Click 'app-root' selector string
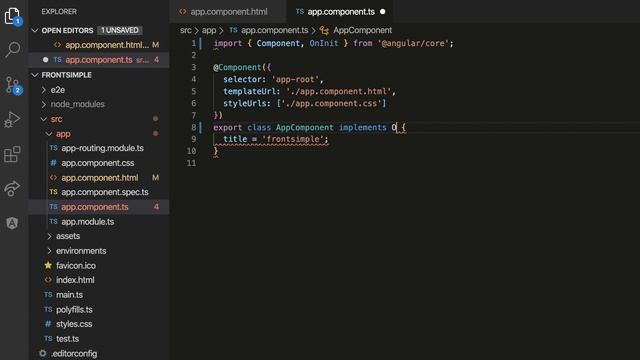Viewport: 640px width, 360px height. [295, 79]
